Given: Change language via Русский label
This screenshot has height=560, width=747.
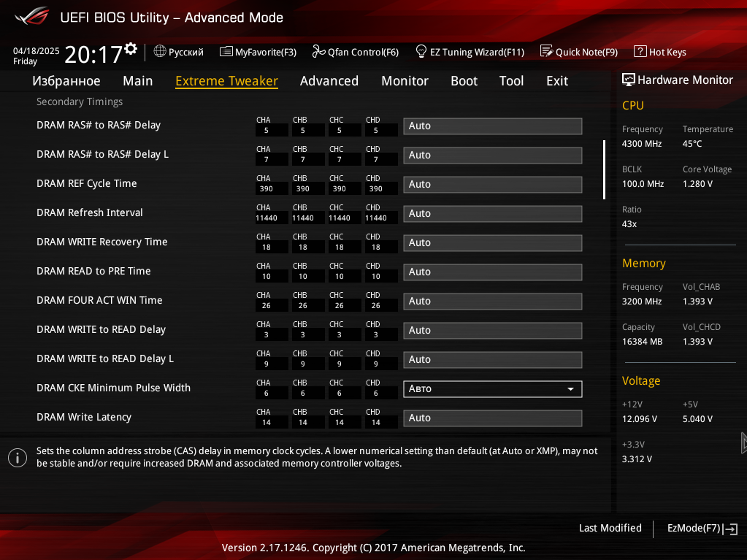Looking at the screenshot, I should 185,52.
